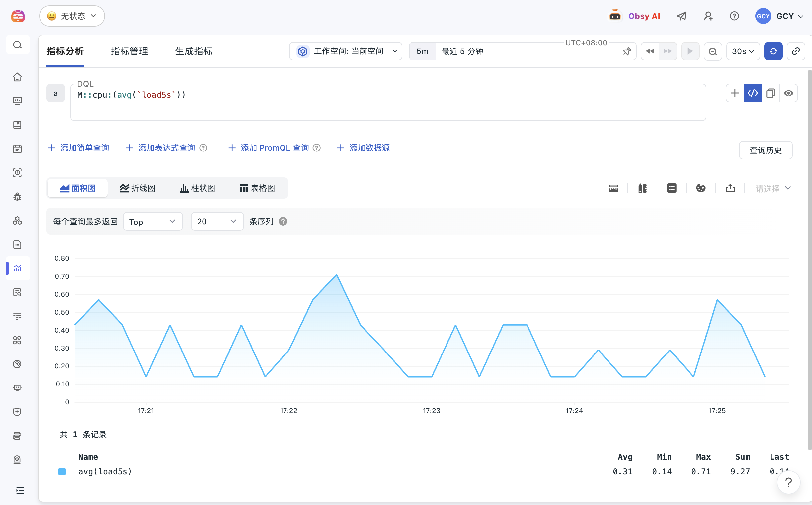Select the 折线图 chart type
The width and height of the screenshot is (812, 505).
(137, 188)
